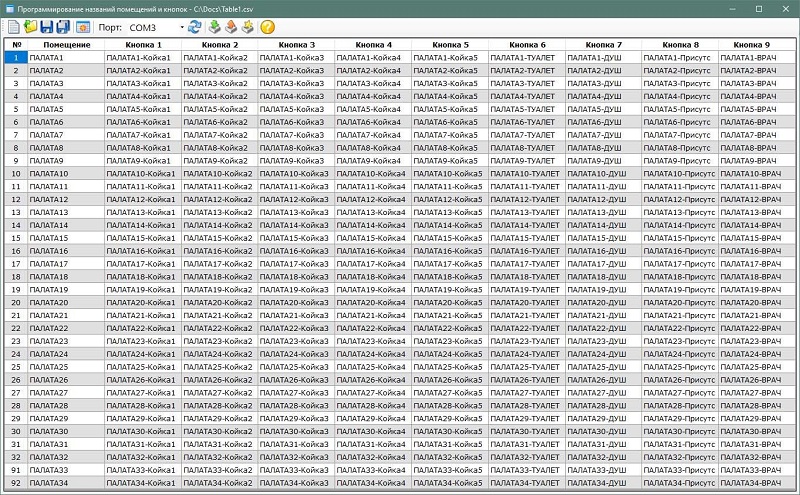
Task: Select cell ПАЛАТА23-Койка2
Action: [x=220, y=341]
